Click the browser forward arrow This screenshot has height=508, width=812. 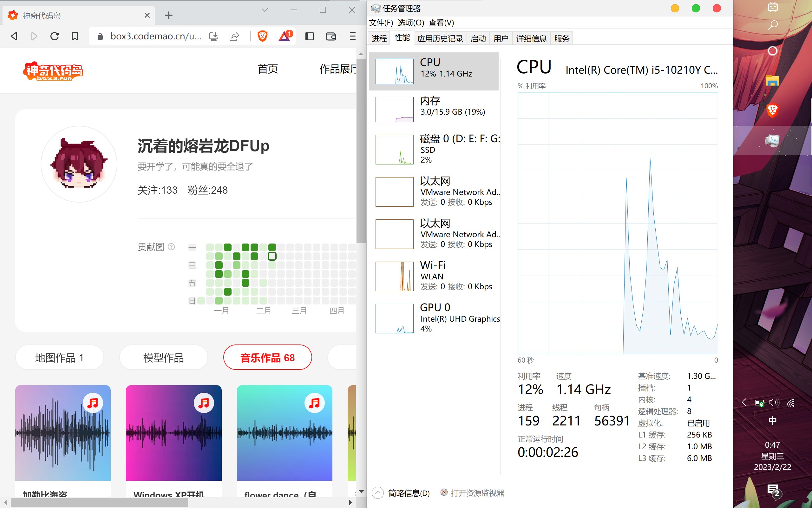[x=34, y=36]
